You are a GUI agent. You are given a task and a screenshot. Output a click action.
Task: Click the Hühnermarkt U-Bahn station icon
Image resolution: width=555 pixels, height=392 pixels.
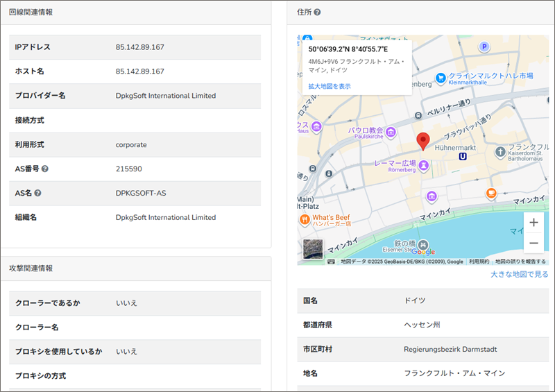pos(463,157)
